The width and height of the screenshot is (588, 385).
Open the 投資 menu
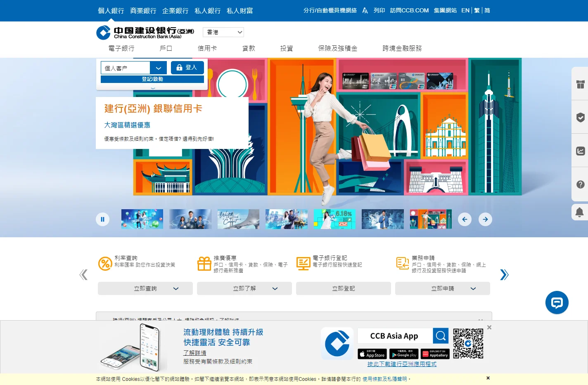[x=287, y=48]
